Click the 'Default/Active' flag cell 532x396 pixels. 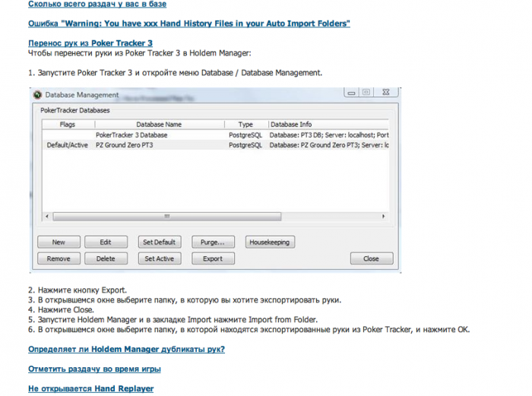[x=68, y=145]
